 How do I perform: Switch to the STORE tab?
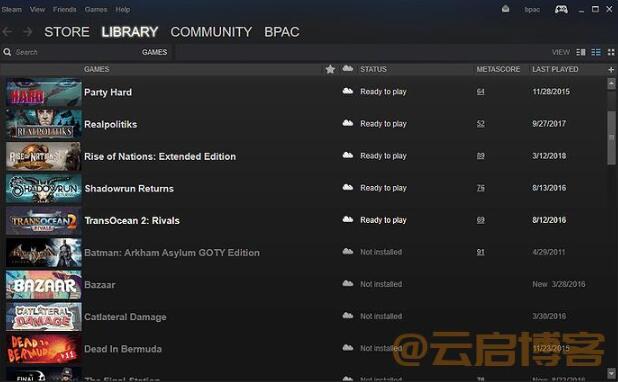tap(67, 32)
